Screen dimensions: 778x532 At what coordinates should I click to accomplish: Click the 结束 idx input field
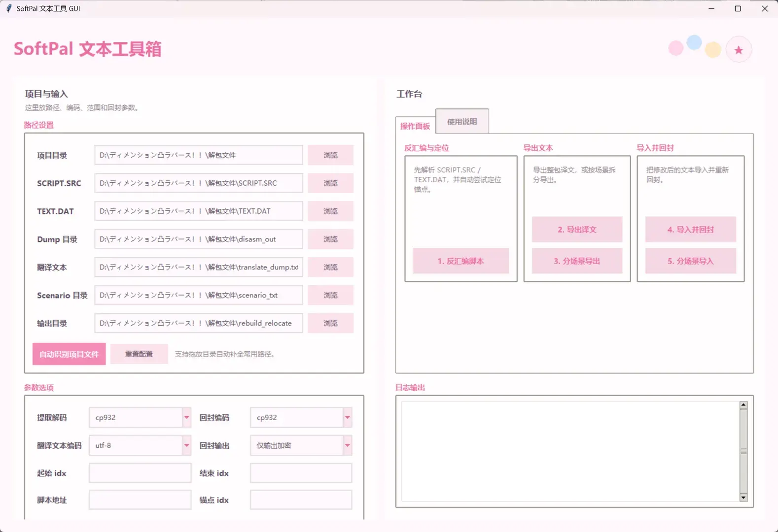[301, 473]
